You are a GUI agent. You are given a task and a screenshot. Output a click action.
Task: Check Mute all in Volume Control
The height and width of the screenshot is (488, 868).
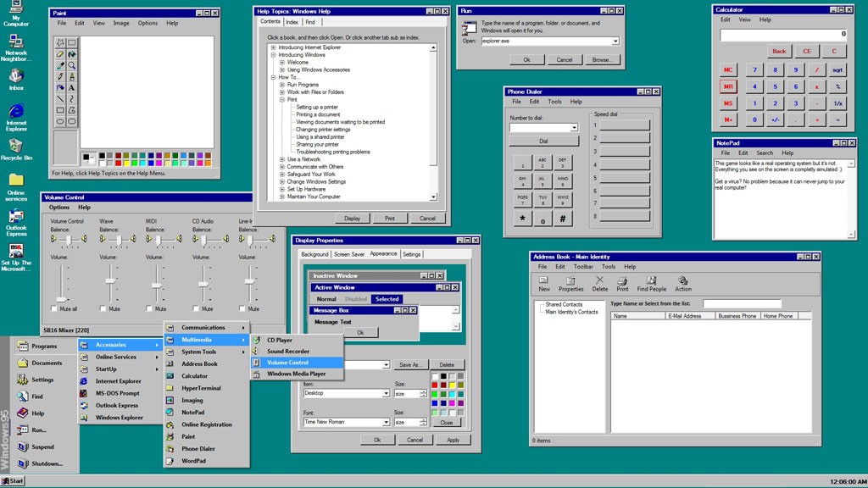coord(53,308)
